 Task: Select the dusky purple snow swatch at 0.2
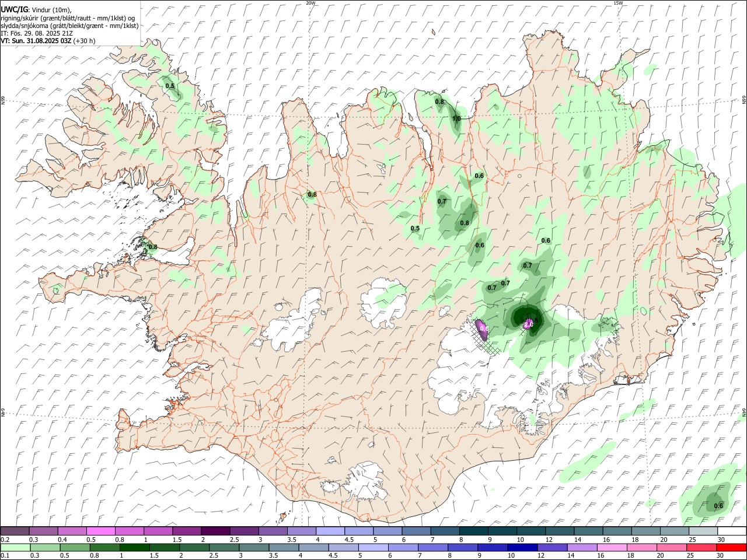15,531
